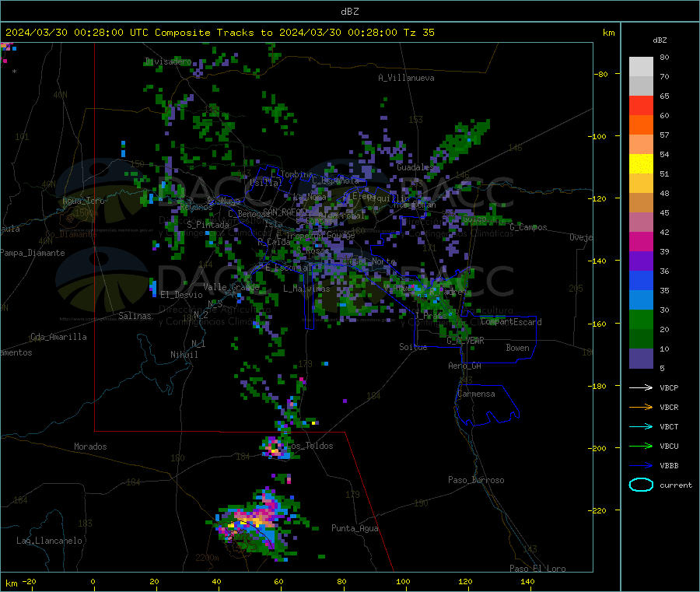
Task: Click the 'Tz 35' threshold text
Action: click(x=418, y=33)
